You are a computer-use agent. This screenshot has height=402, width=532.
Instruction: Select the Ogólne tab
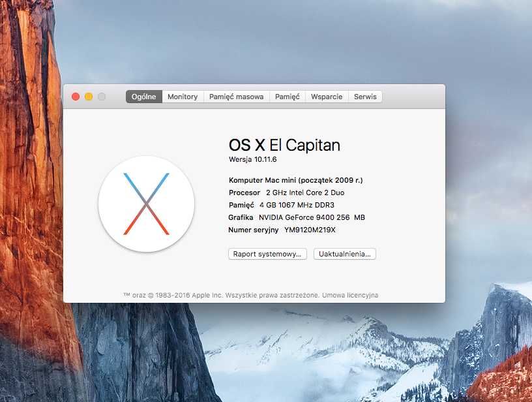144,97
